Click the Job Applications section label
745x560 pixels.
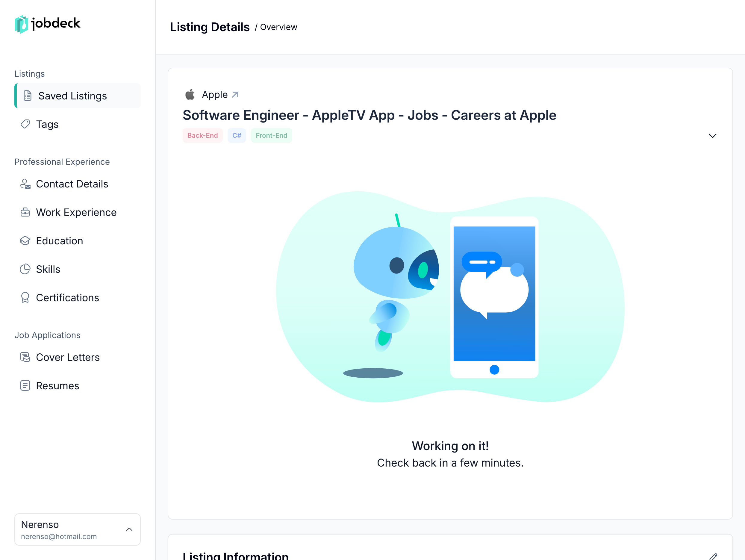48,335
